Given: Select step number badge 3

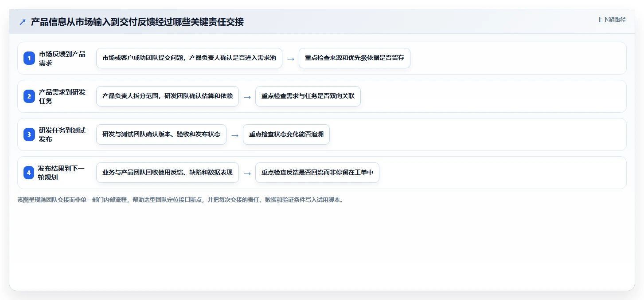Looking at the screenshot, I should [x=29, y=134].
